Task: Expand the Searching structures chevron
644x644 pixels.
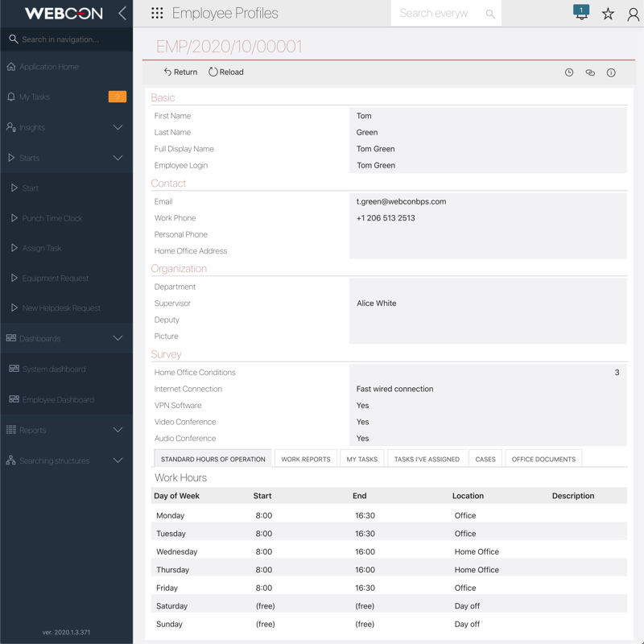Action: [118, 460]
